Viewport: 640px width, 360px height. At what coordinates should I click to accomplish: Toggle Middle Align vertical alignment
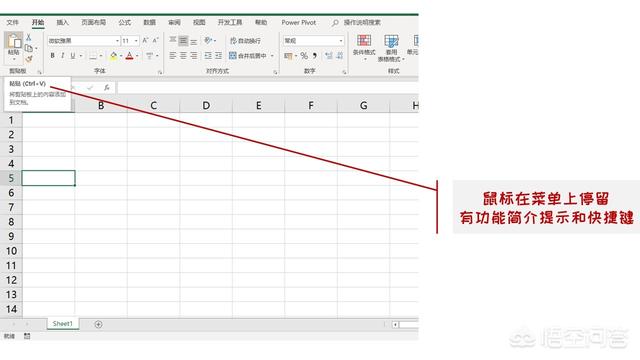pyautogui.click(x=183, y=40)
